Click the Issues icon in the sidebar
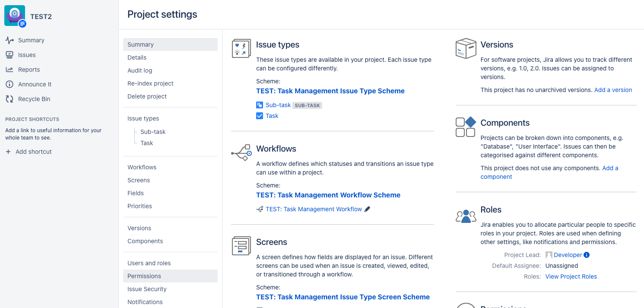 (10, 55)
